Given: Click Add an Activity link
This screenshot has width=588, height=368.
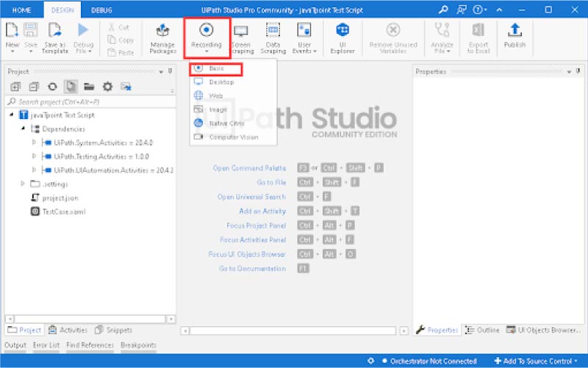Looking at the screenshot, I should [x=262, y=212].
